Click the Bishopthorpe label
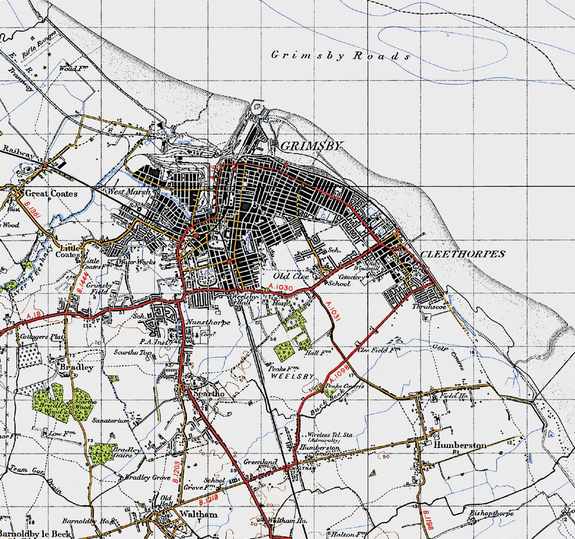 [x=491, y=514]
